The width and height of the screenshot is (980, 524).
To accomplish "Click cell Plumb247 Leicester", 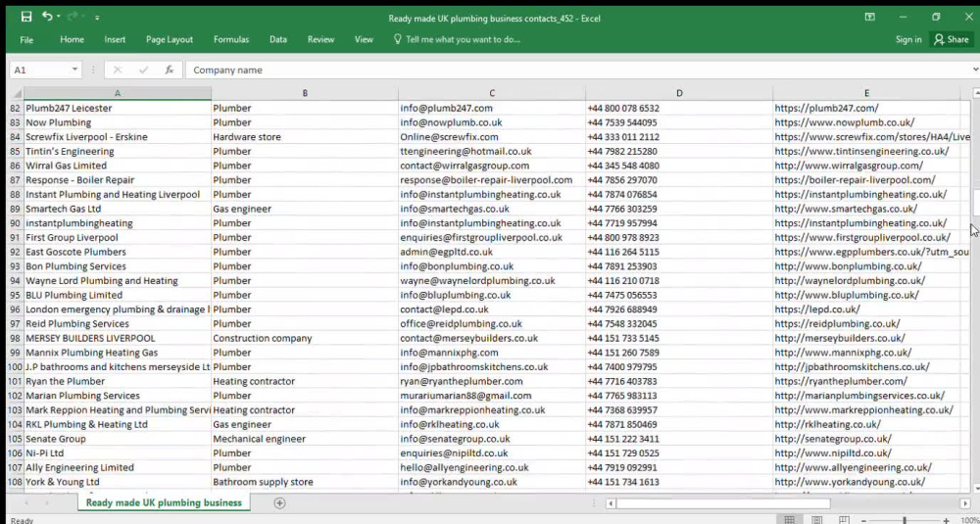I will pyautogui.click(x=118, y=108).
